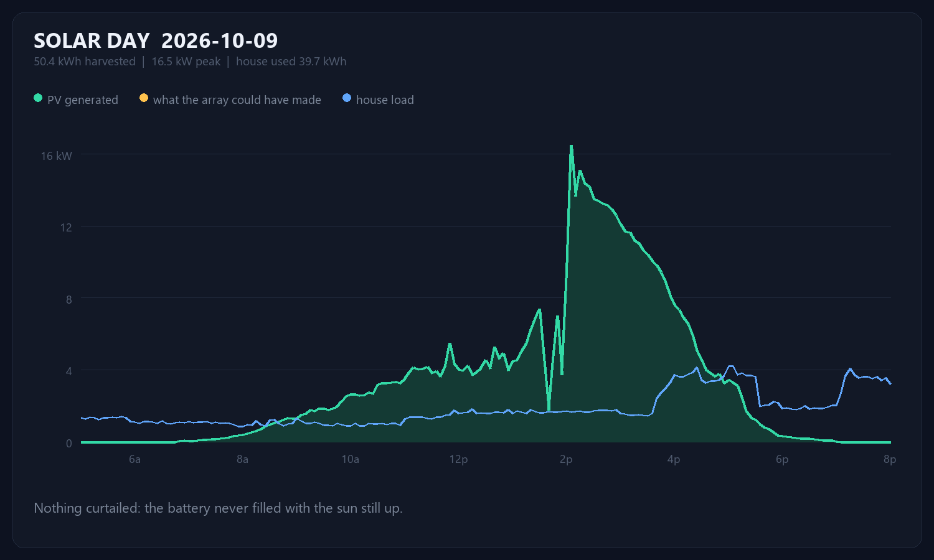934x560 pixels.
Task: Click the 12p tick on the time axis
Action: pos(458,460)
